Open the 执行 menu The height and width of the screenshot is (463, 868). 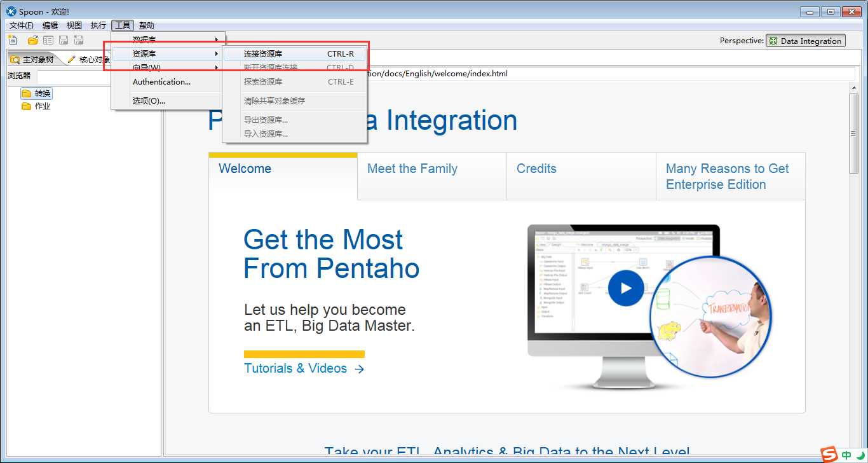point(98,25)
